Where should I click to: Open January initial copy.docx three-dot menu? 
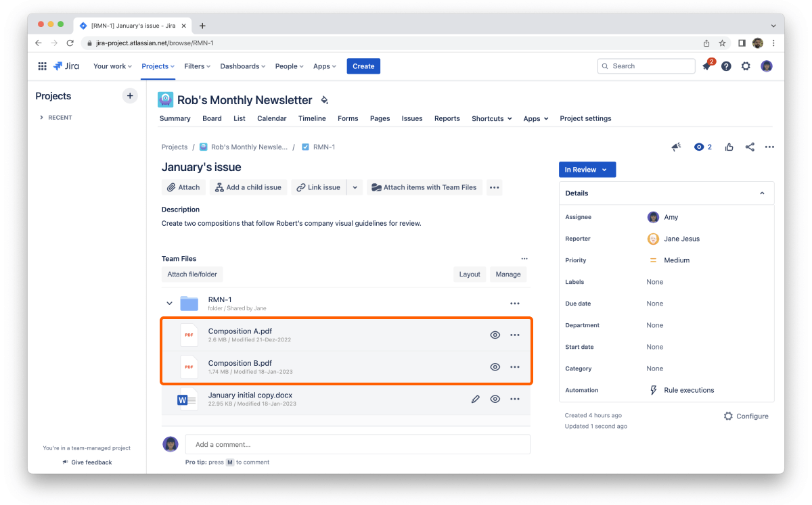pos(515,399)
